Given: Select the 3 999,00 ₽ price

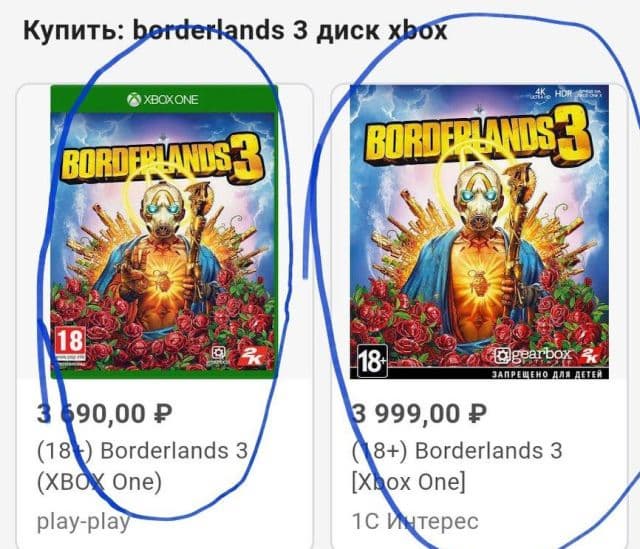Looking at the screenshot, I should 419,413.
